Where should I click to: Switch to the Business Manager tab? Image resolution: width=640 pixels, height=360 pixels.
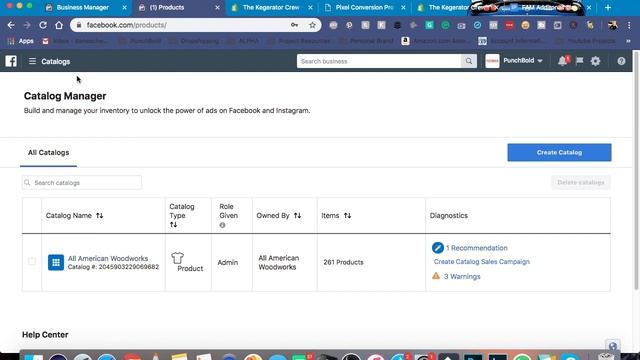click(84, 7)
